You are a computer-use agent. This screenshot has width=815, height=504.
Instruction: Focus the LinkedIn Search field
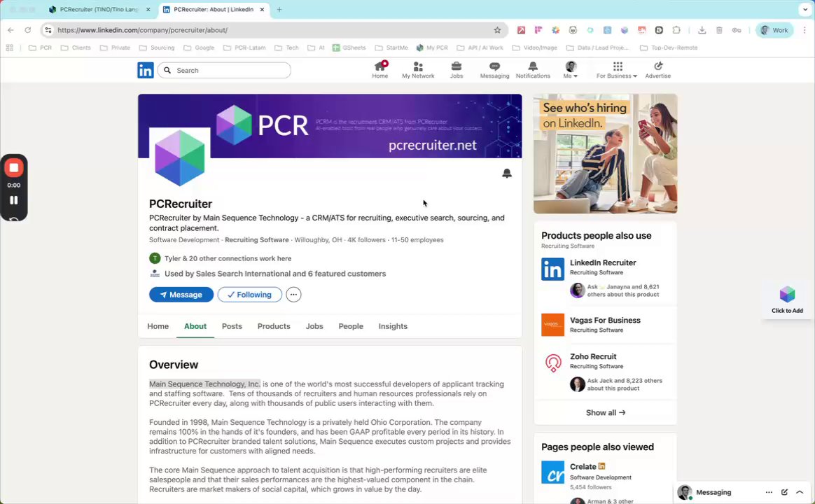224,70
